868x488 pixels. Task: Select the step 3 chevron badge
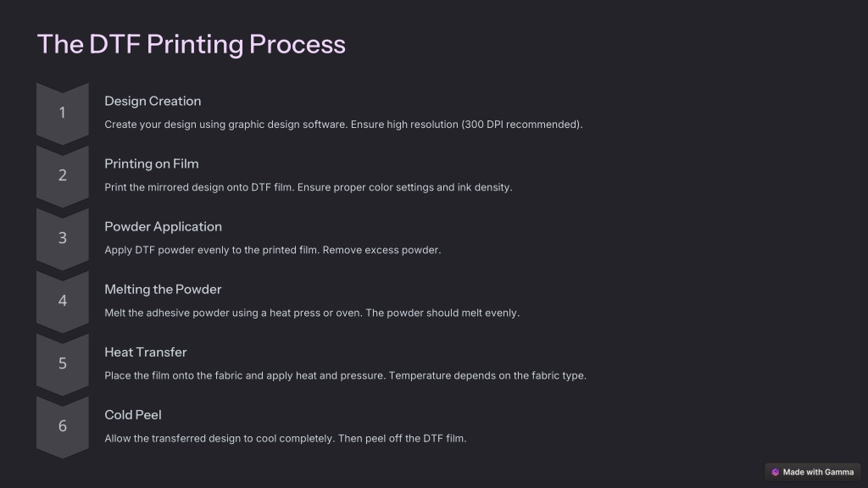(x=63, y=238)
